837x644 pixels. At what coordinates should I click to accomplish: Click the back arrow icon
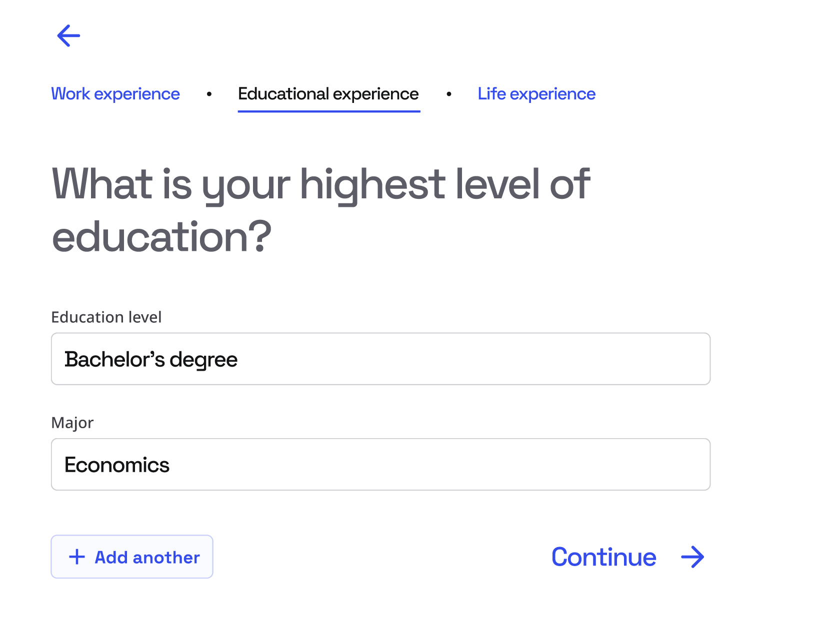[68, 36]
